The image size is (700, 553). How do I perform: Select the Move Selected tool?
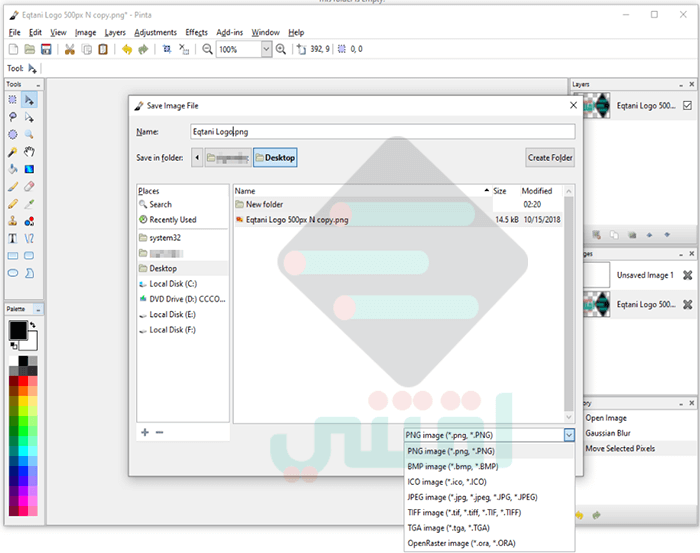pyautogui.click(x=29, y=100)
